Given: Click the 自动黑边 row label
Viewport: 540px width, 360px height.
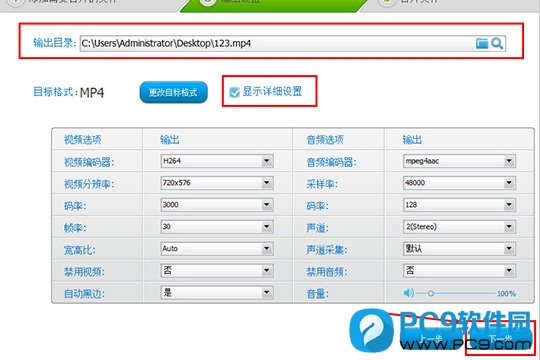Looking at the screenshot, I should (84, 294).
